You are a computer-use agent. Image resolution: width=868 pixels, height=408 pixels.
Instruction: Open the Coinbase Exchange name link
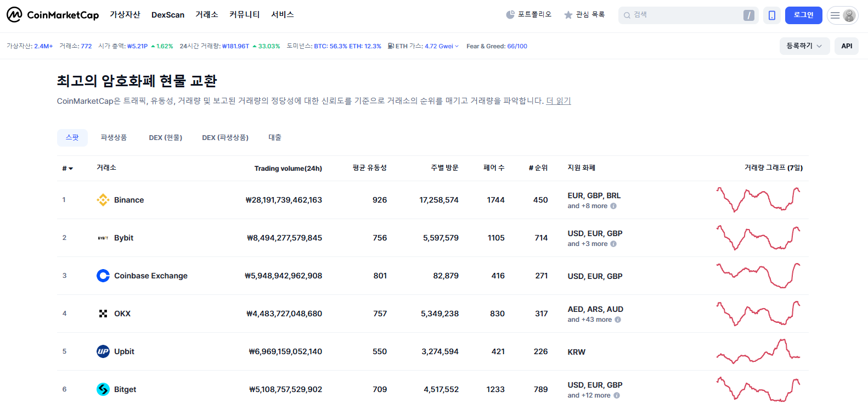151,276
